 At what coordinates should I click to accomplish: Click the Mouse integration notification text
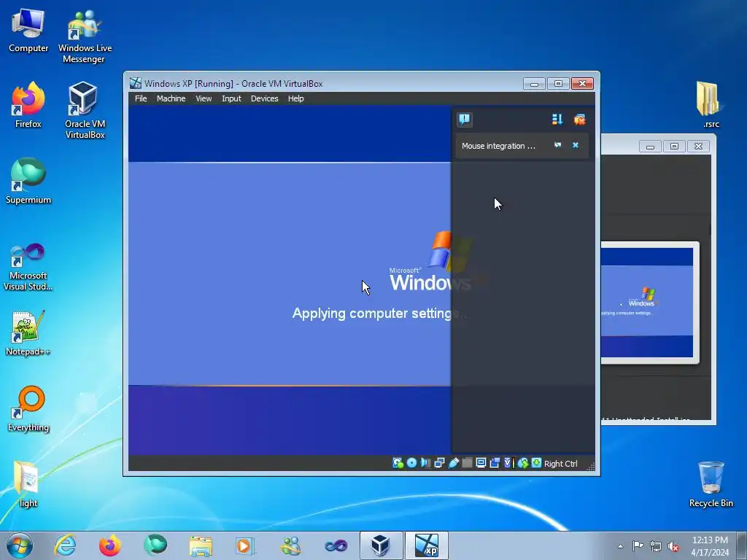pos(498,146)
